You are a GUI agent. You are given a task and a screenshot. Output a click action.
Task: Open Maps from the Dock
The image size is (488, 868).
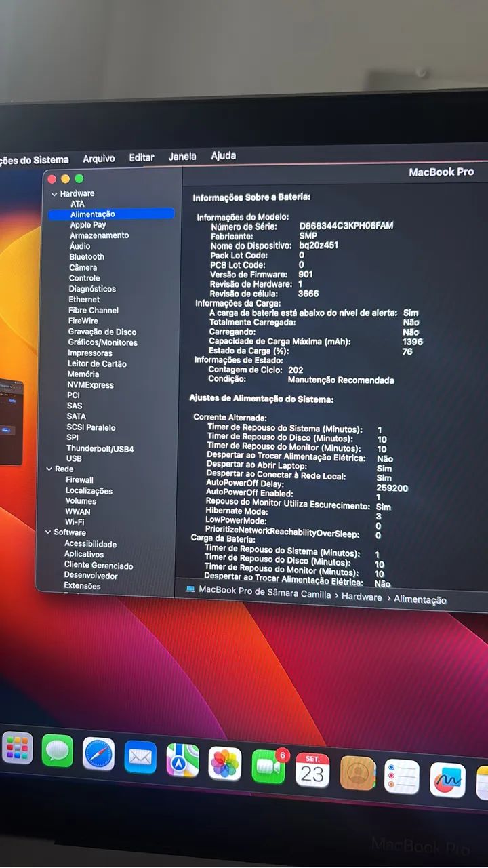pos(182,761)
